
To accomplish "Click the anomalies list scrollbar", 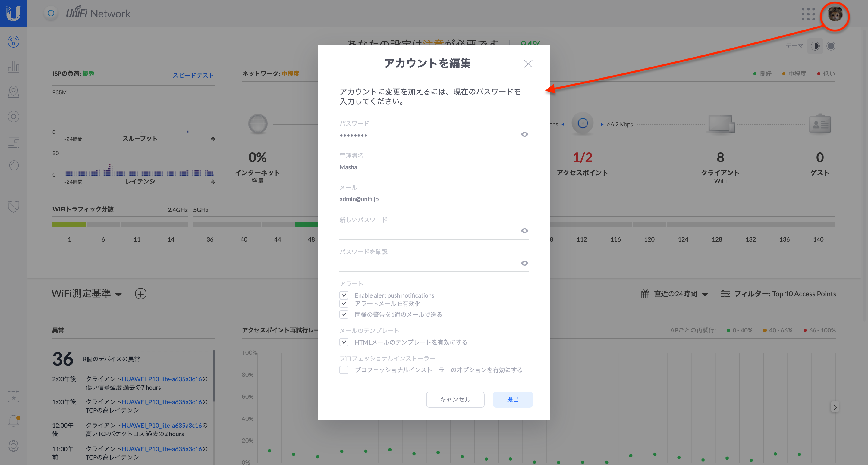I will (214, 376).
